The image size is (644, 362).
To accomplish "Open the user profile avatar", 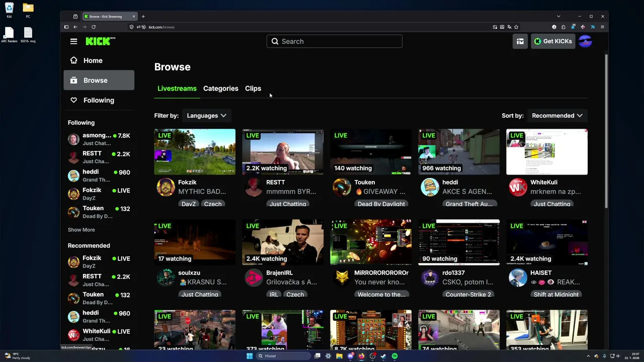I will point(585,41).
